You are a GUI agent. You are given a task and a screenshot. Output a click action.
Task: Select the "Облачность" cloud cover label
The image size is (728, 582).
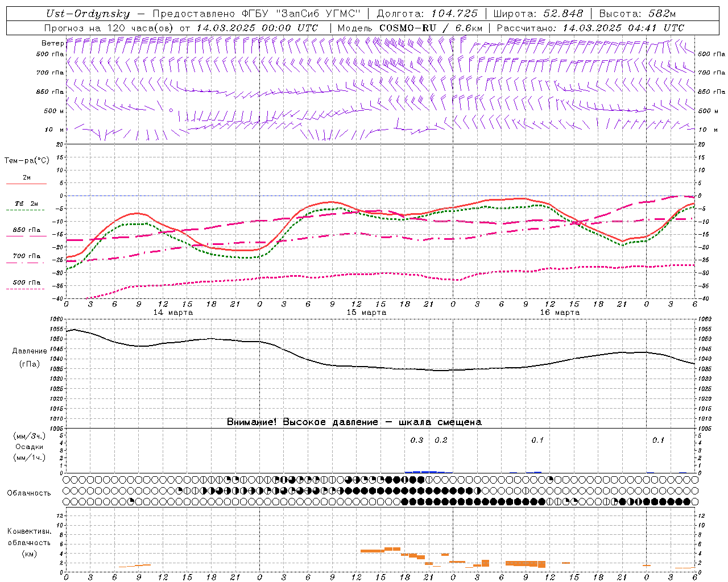pyautogui.click(x=29, y=493)
